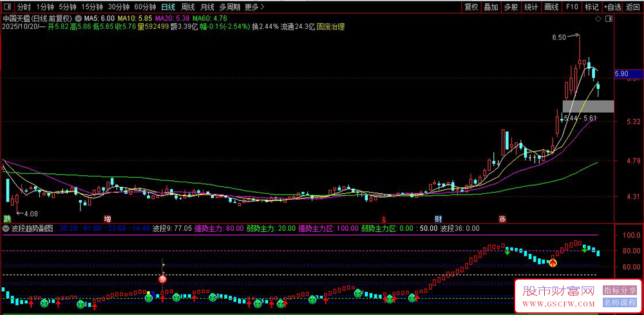Image resolution: width=644 pixels, height=315 pixels.
Task: Click the gray gap zone box
Action: tap(588, 106)
